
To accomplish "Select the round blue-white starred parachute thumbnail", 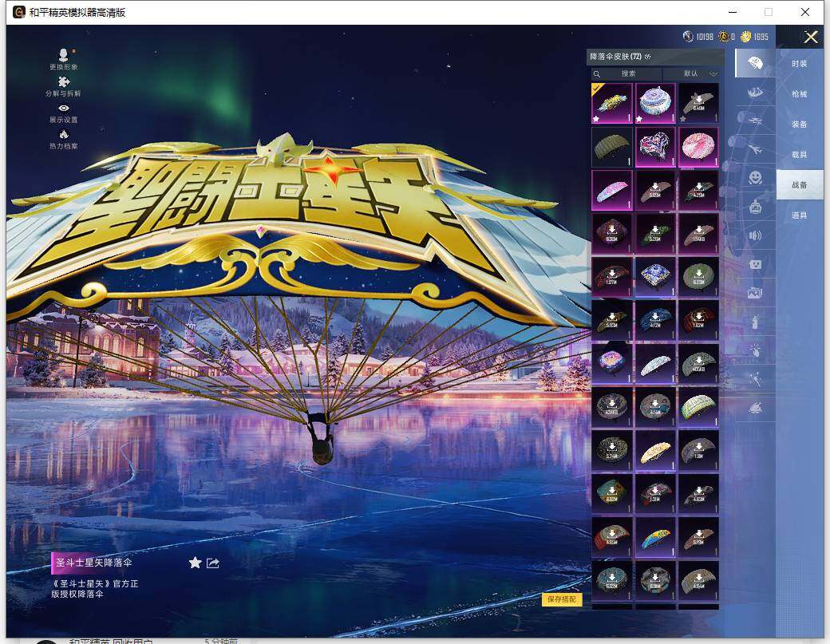I will point(655,103).
